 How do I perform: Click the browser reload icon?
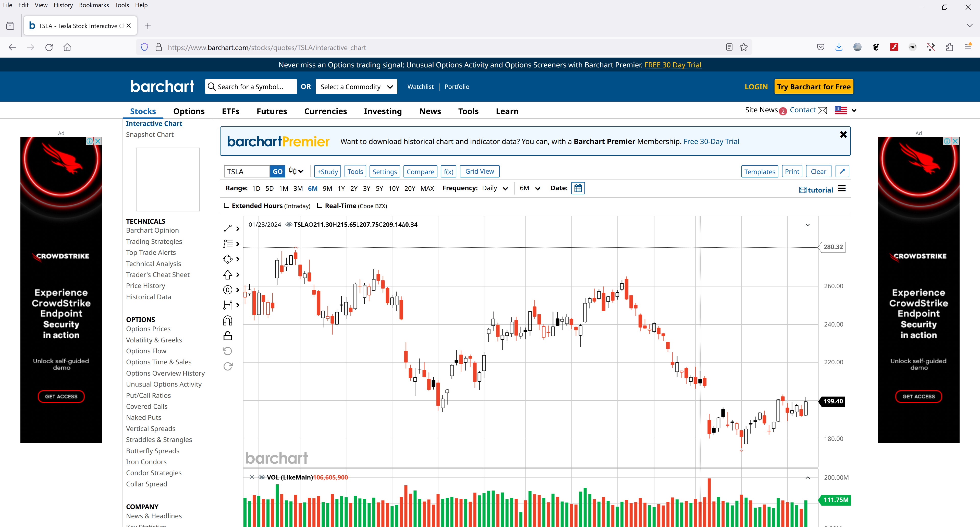point(49,47)
